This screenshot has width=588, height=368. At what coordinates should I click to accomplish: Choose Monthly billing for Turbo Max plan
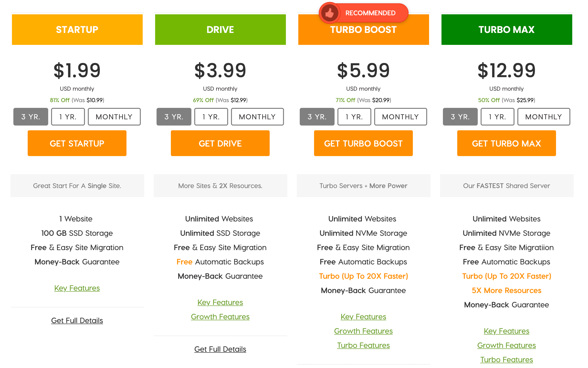[543, 117]
